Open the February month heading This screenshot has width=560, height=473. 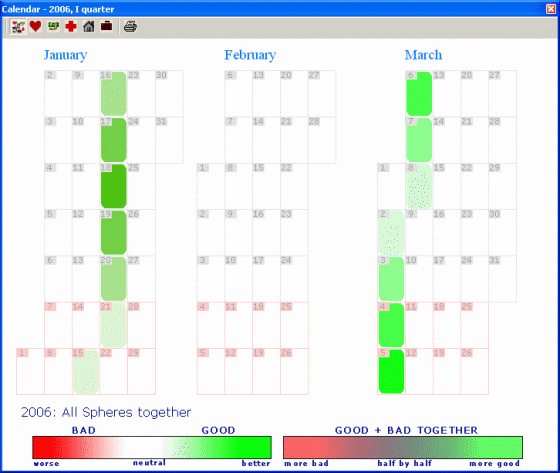tap(250, 55)
